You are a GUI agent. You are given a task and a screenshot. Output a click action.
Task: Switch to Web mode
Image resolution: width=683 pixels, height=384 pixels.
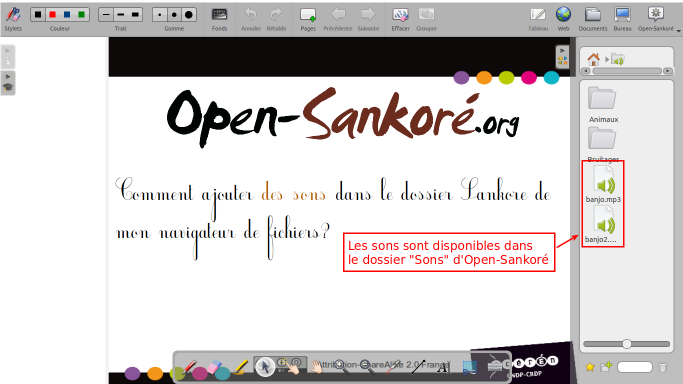563,19
